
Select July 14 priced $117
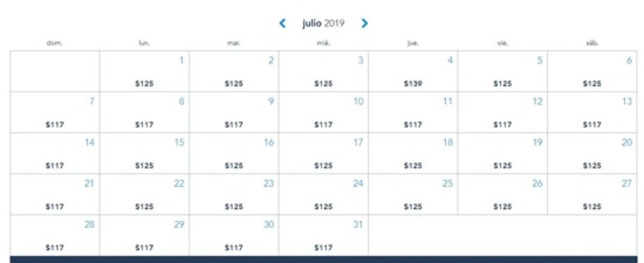click(x=55, y=153)
